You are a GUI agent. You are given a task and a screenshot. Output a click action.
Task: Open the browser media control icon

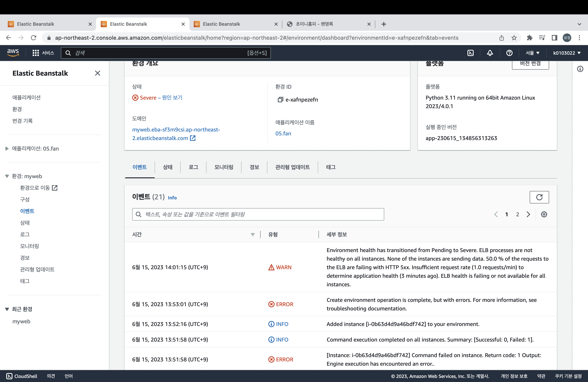click(x=542, y=38)
